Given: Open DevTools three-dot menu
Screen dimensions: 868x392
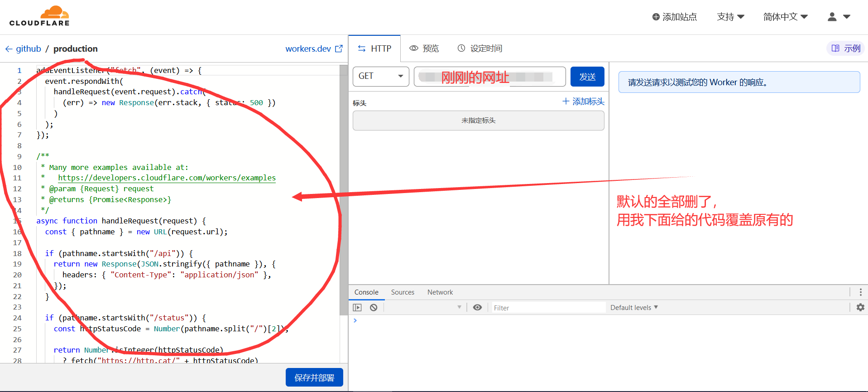Looking at the screenshot, I should 860,292.
